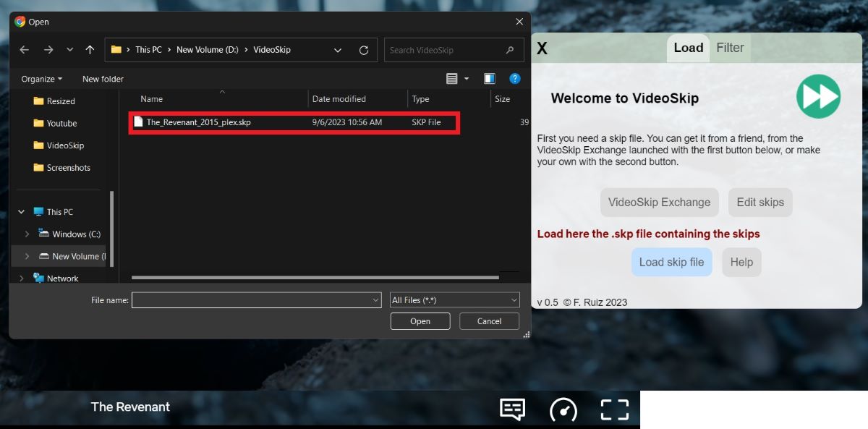Go back in the Open dialog
This screenshot has width=868, height=429.
pos(25,50)
